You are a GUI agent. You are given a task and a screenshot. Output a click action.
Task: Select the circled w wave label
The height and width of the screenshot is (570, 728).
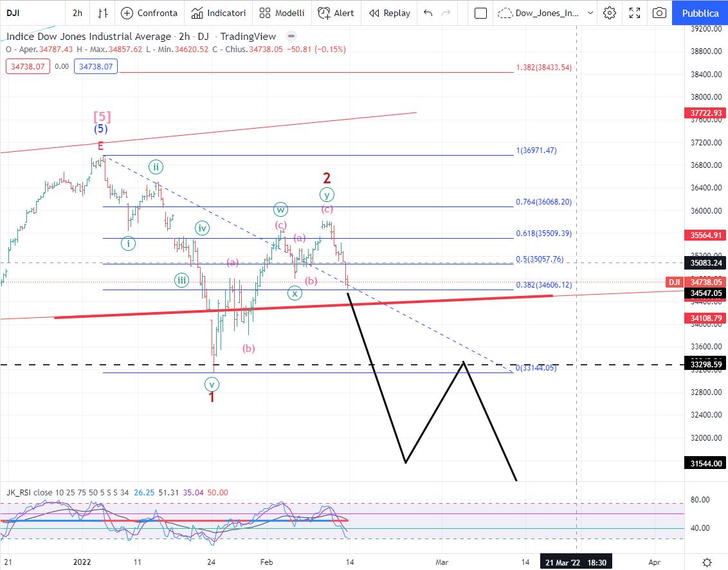pyautogui.click(x=280, y=210)
